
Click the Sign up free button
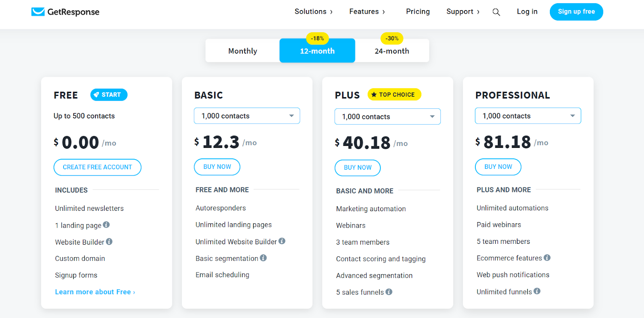576,12
